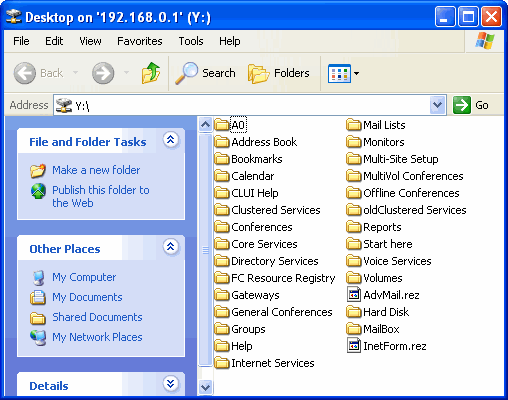Open the Tools menu
Viewport: 508px width, 400px height.
tap(191, 41)
